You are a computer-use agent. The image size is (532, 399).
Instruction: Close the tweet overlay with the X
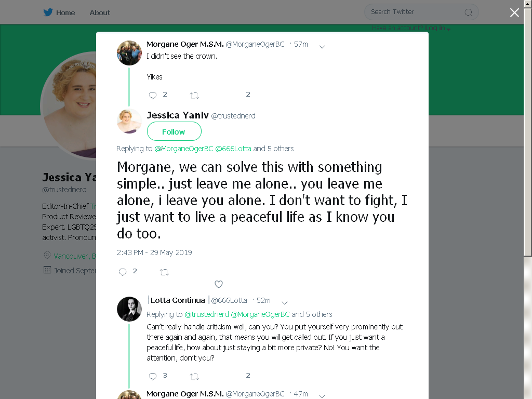pyautogui.click(x=514, y=12)
